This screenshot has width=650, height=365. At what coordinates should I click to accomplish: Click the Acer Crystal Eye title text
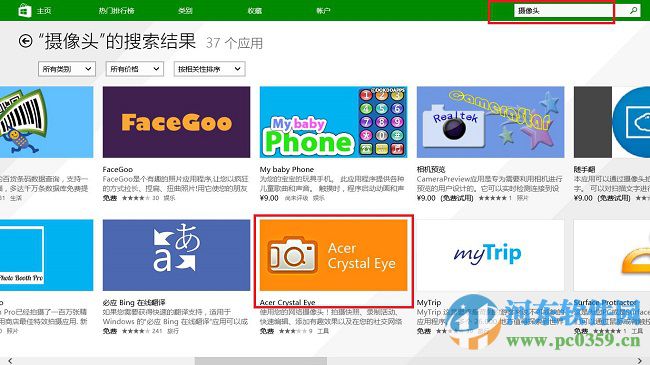[x=288, y=302]
